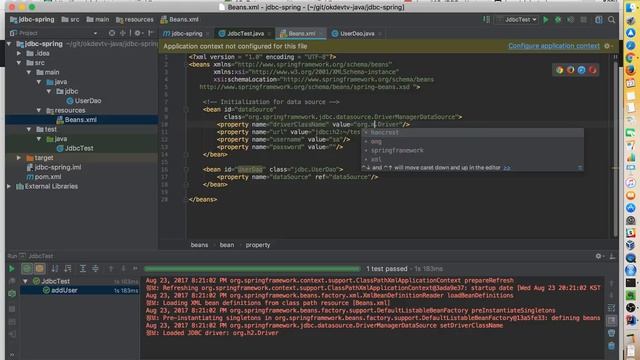640x360 pixels.
Task: Open Safari from the macOS dock
Action: click(631, 45)
